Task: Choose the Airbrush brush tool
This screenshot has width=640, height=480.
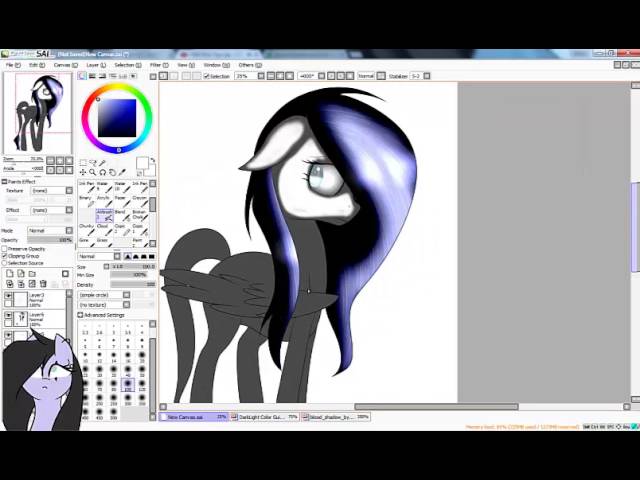Action: click(x=104, y=216)
